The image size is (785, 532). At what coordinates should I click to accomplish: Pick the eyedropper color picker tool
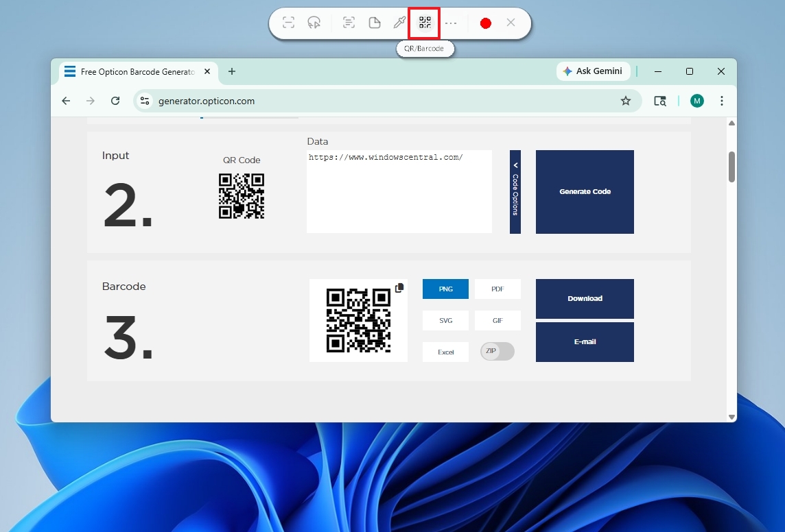point(399,23)
